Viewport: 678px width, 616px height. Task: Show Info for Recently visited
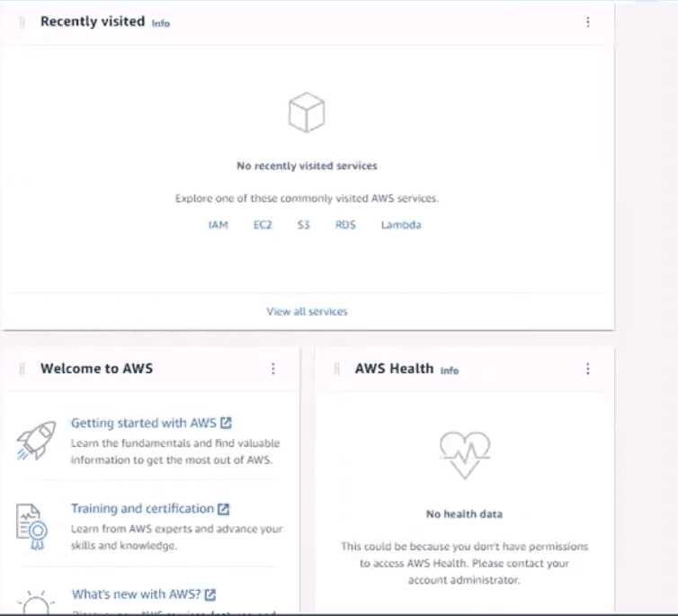[x=160, y=23]
